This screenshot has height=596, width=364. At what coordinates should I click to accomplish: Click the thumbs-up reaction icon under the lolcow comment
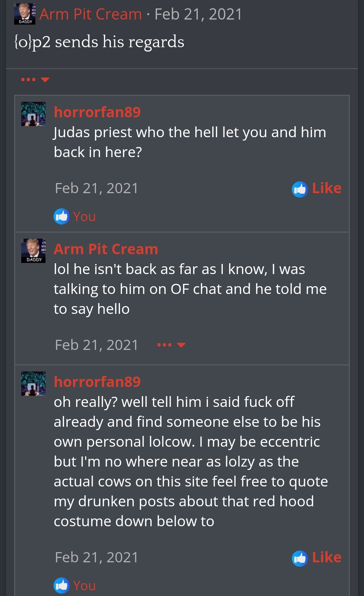click(x=61, y=586)
